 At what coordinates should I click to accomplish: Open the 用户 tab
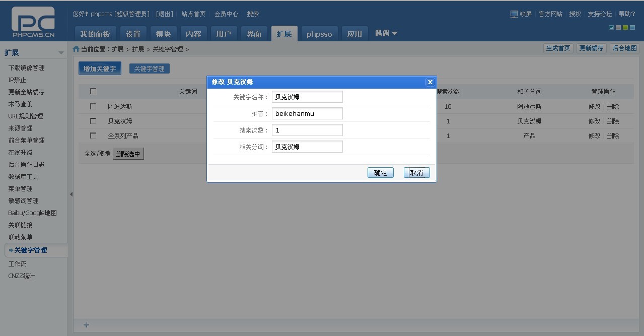coord(224,34)
